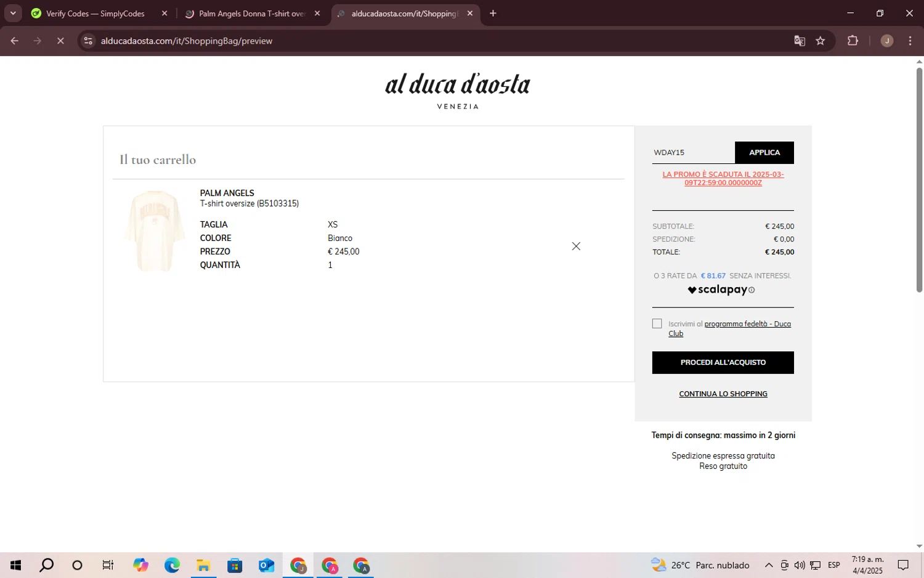
Task: Open site information icon in address bar
Action: [x=88, y=41]
